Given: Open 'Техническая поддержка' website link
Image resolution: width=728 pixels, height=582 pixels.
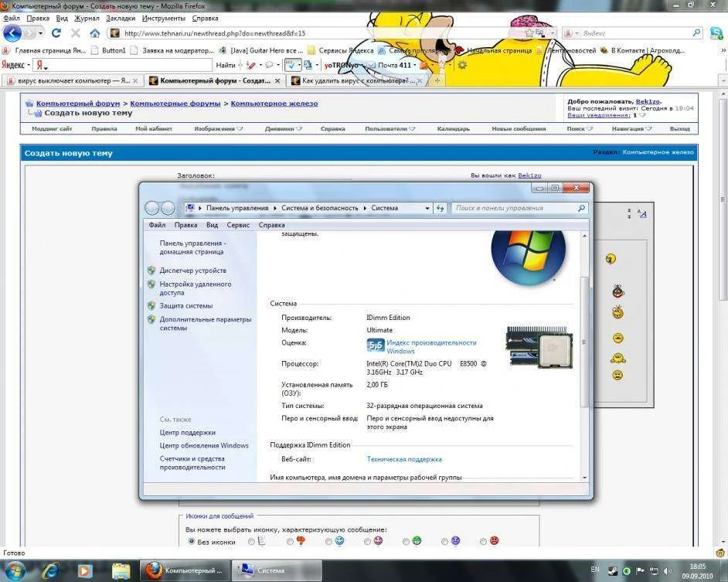Looking at the screenshot, I should coord(404,459).
